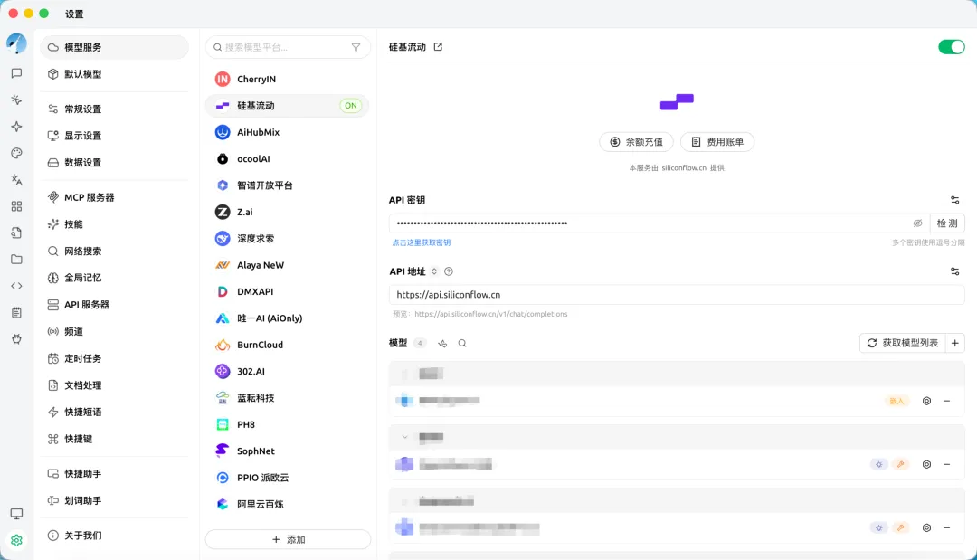This screenshot has width=977, height=560.
Task: Open the translate icon in the left rail
Action: pyautogui.click(x=16, y=180)
